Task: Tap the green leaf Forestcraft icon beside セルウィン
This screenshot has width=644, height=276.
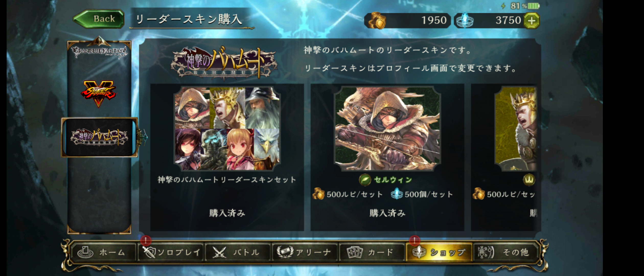Action: point(365,180)
